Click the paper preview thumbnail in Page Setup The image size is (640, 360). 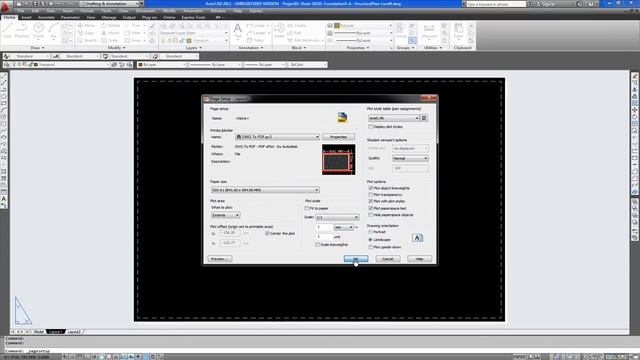(338, 160)
